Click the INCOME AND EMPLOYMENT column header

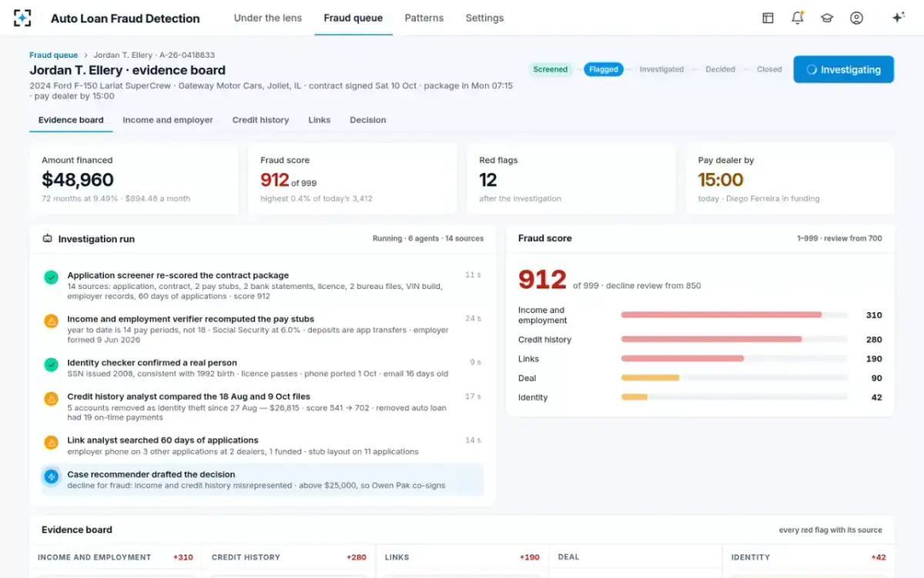(x=115, y=557)
